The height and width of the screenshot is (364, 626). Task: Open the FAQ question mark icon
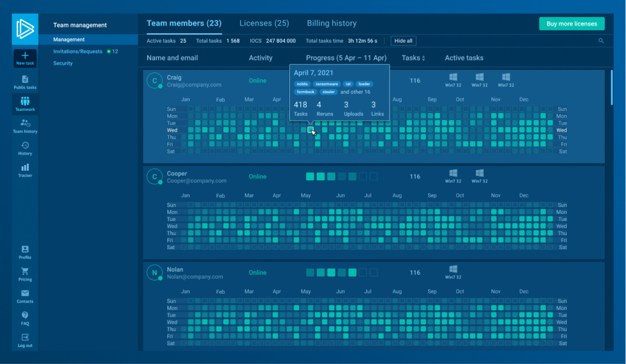click(25, 315)
